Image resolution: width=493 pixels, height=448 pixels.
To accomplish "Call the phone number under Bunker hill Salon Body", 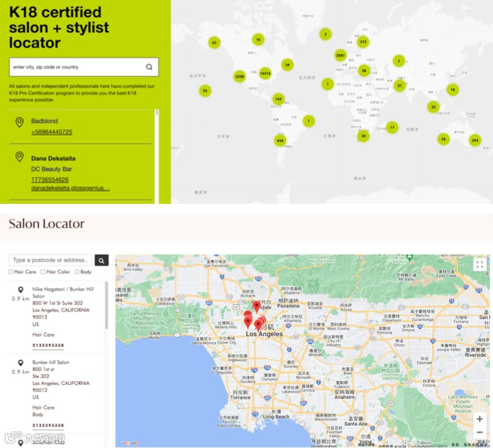I will (x=48, y=425).
